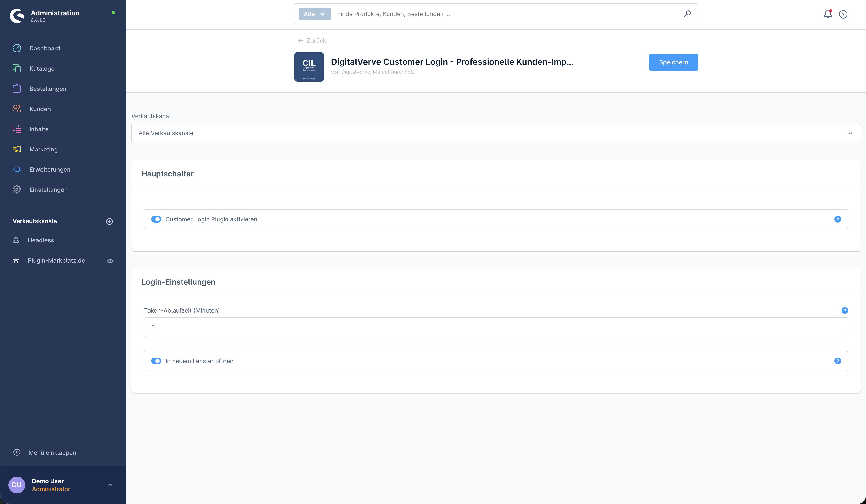Open the help question mark icon in header
866x504 pixels.
[x=843, y=14]
